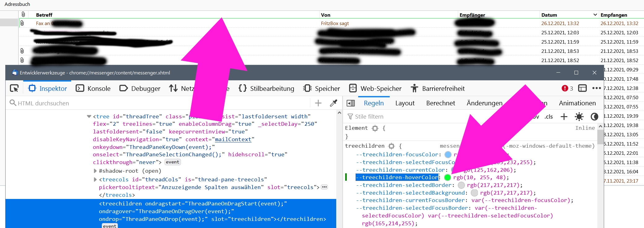Click the --treechildren-selectedBorder property name
Screen dimensions: 644x228
click(x=404, y=185)
